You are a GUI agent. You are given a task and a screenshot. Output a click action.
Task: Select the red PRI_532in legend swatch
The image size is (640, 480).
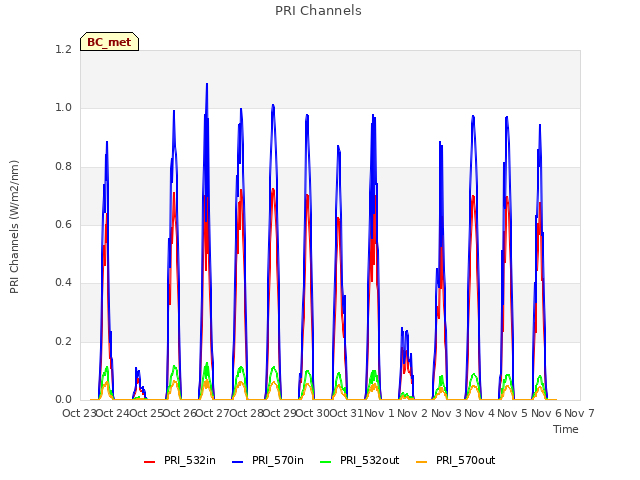(x=150, y=461)
